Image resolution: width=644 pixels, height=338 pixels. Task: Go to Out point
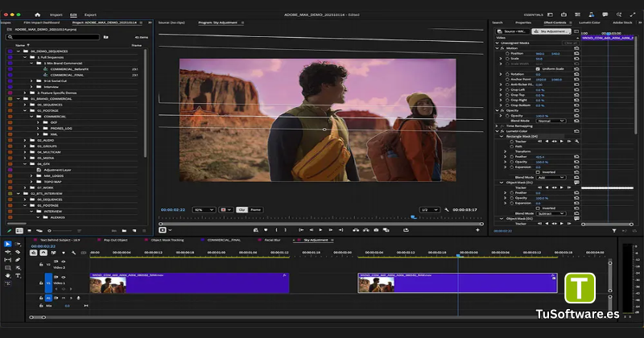point(341,230)
